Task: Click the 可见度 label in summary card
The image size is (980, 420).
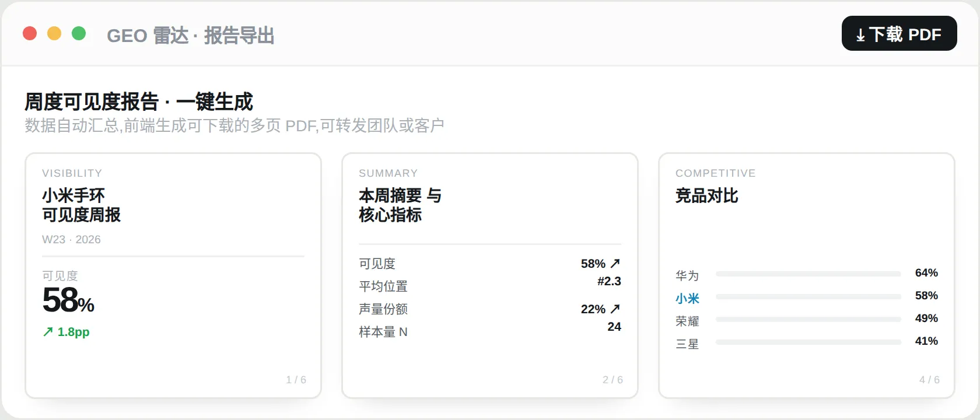Action: coord(377,264)
